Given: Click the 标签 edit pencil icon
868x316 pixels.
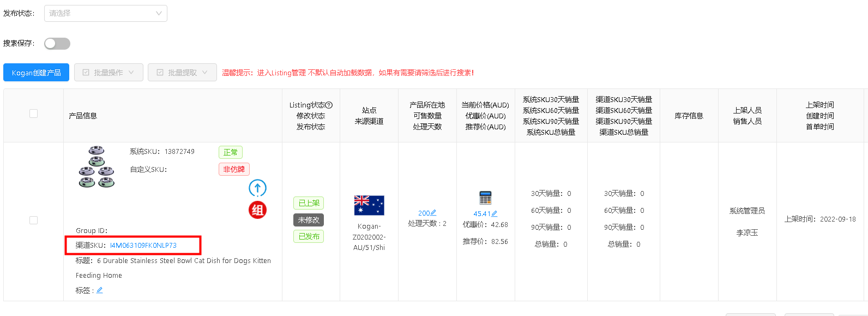Looking at the screenshot, I should pos(100,290).
